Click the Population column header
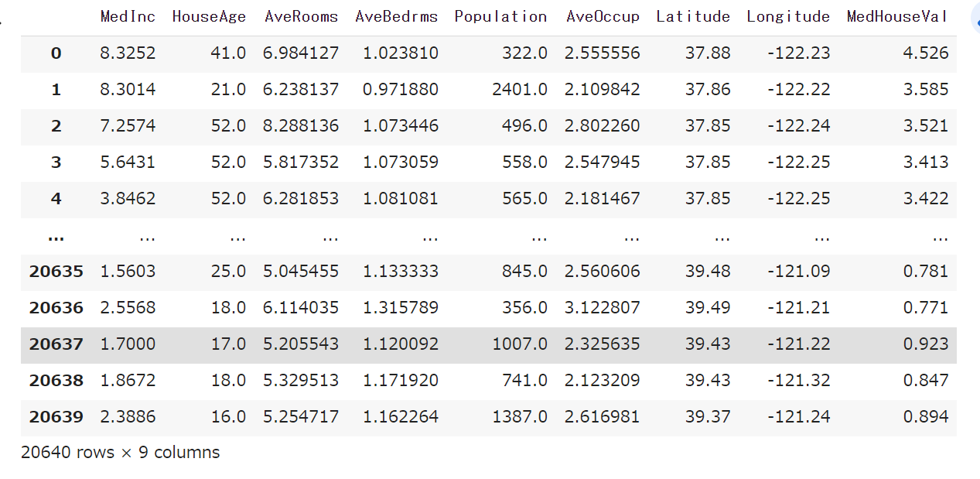 501,16
